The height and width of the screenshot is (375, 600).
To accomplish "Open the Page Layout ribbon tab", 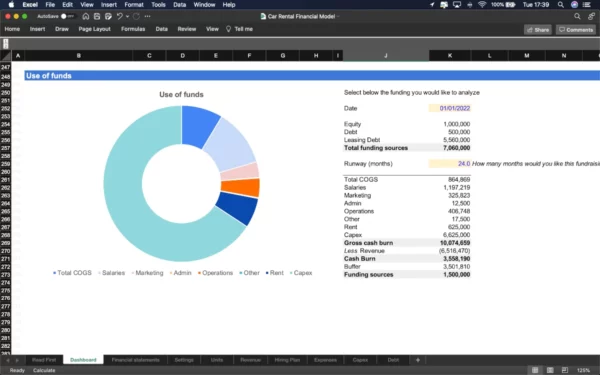I will [x=95, y=29].
